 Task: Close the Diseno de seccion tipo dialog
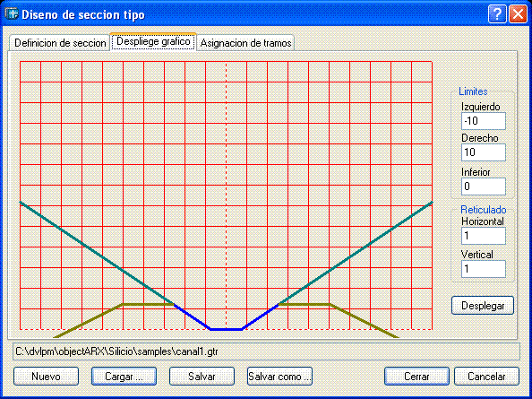point(518,14)
